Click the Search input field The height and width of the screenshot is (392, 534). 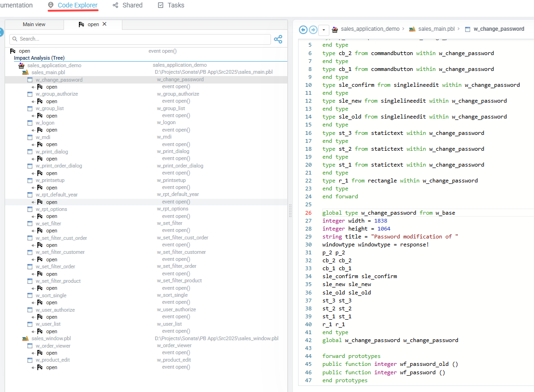pos(140,39)
